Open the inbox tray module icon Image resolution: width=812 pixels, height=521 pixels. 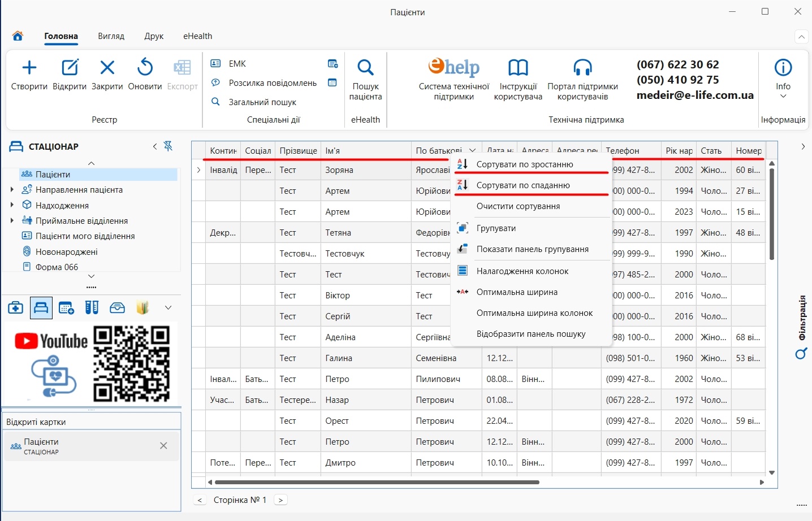pyautogui.click(x=117, y=308)
